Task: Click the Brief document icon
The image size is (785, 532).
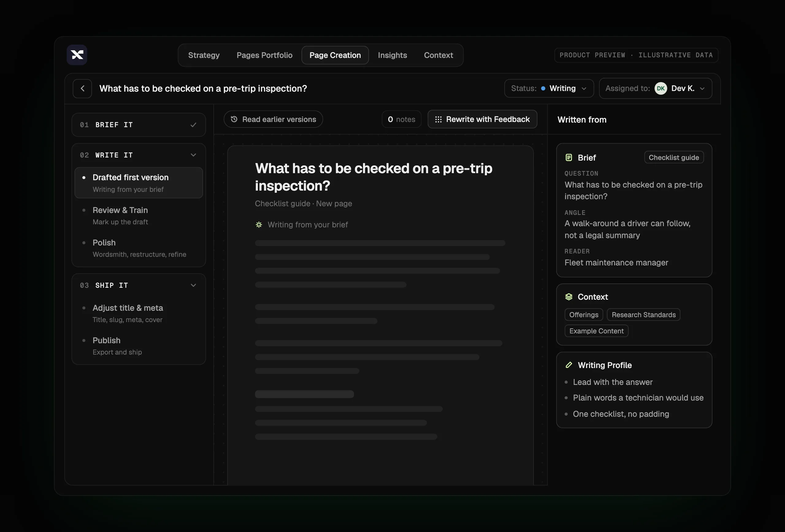Action: coord(569,158)
